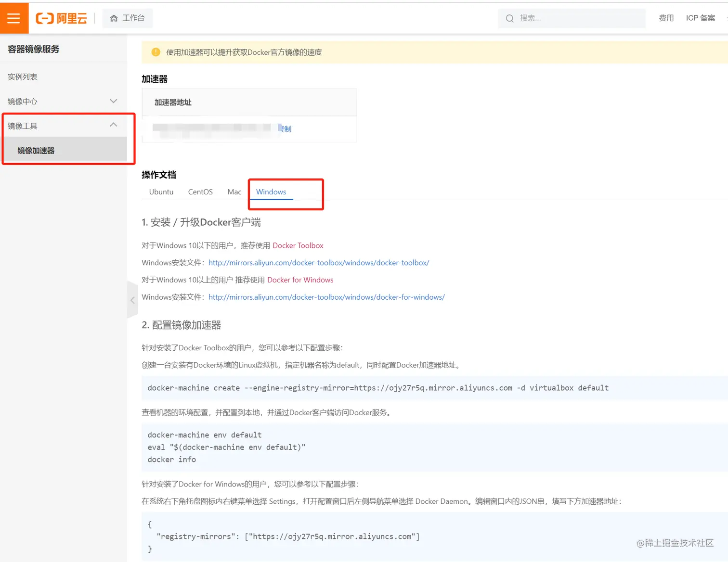Screen dimensions: 728x562
Task: Click the search magnifier icon
Action: coord(509,18)
